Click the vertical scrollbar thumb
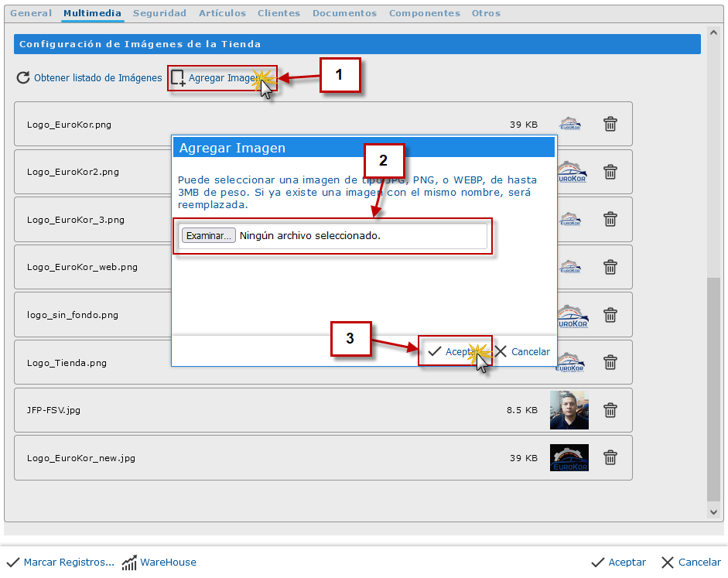 coord(713,389)
